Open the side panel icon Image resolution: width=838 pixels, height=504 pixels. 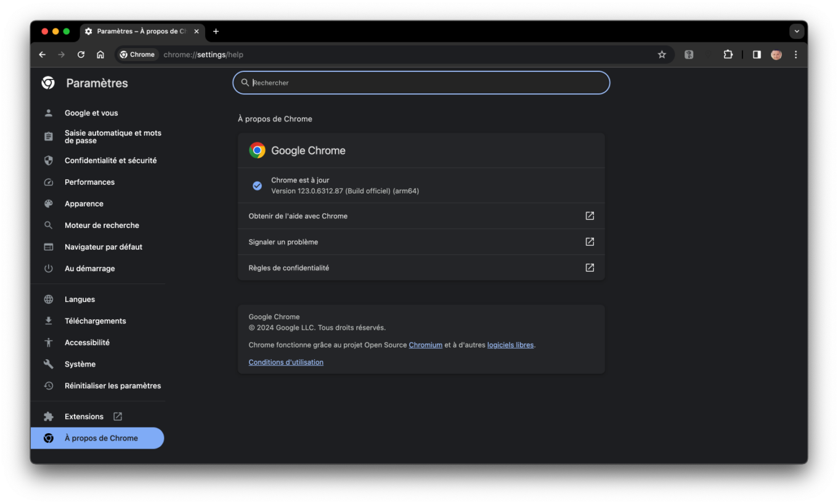pos(757,55)
